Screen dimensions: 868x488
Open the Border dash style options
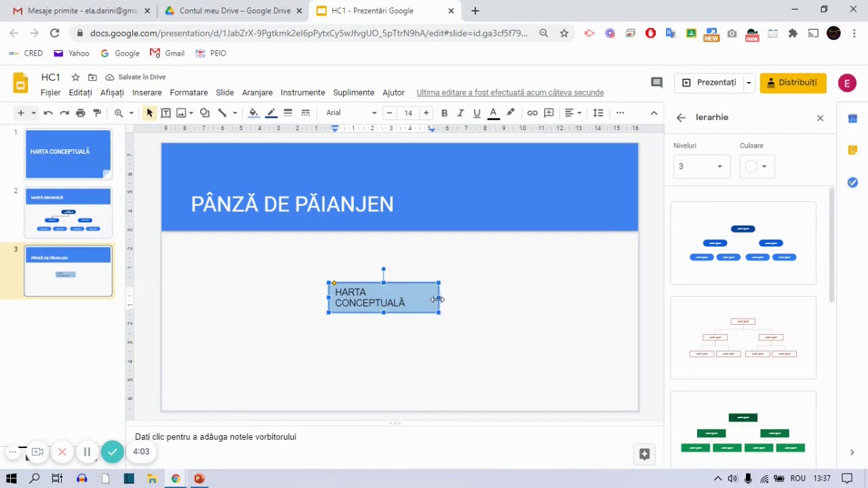pos(306,113)
